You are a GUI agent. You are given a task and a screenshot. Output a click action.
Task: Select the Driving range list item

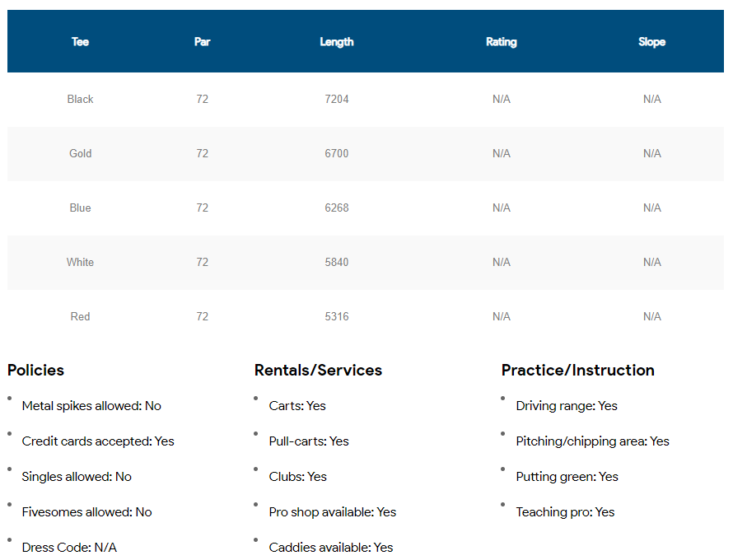(x=566, y=406)
